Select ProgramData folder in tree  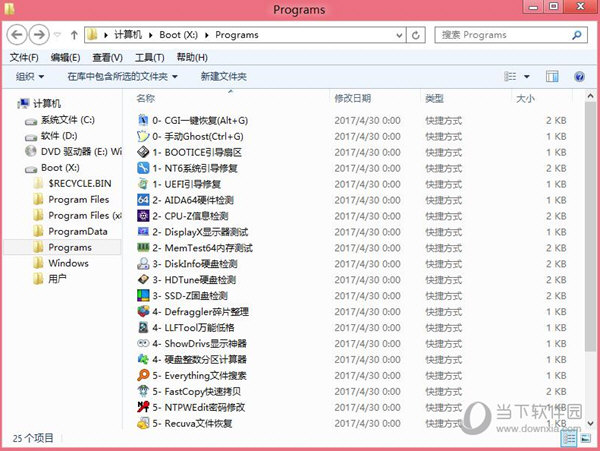[x=78, y=231]
